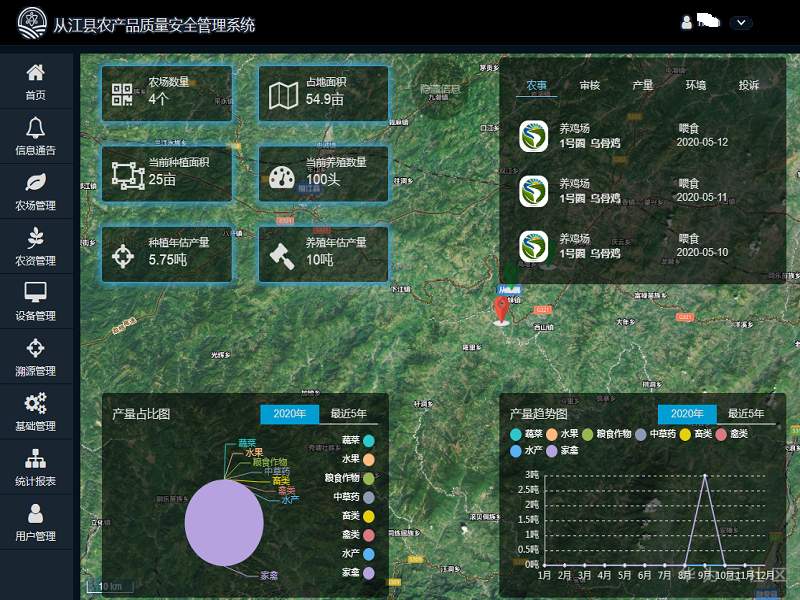Switch to the 投诉 tab
800x600 pixels.
coord(749,85)
